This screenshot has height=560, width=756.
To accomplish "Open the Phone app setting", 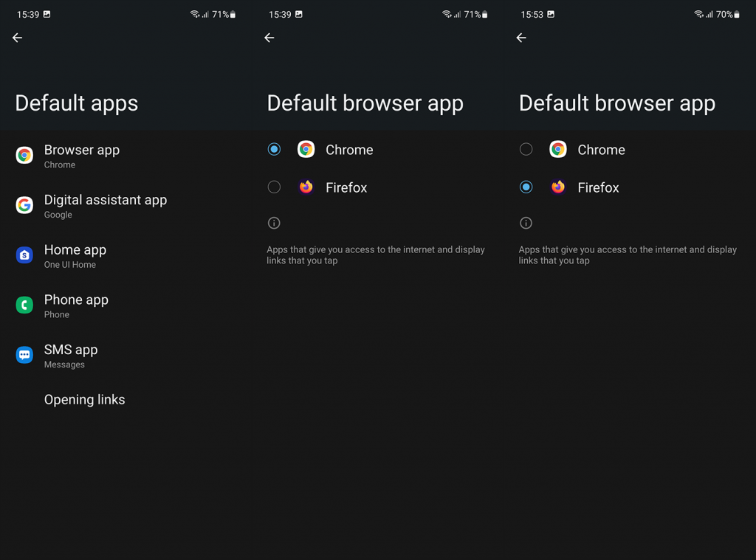I will (126, 305).
